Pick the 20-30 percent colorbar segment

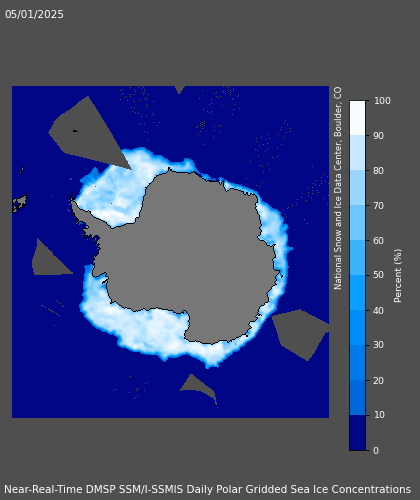(357, 363)
